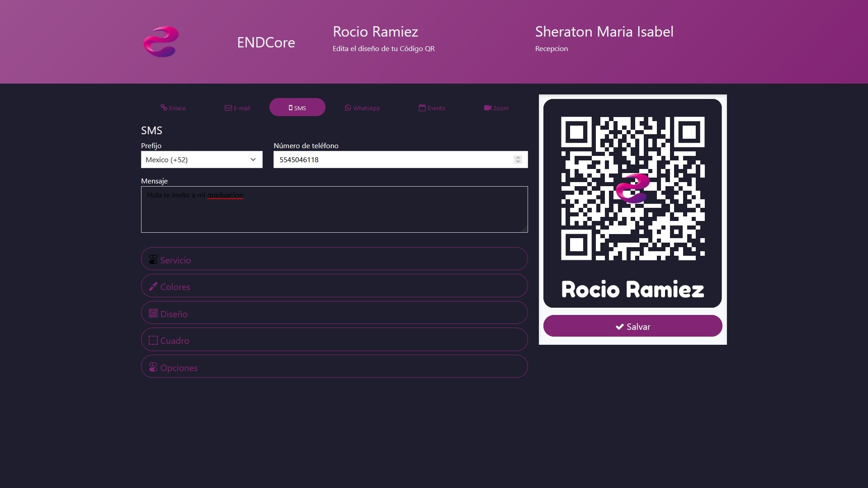The height and width of the screenshot is (488, 868).
Task: Click the envelope icon on E-mail tab
Action: coord(228,108)
